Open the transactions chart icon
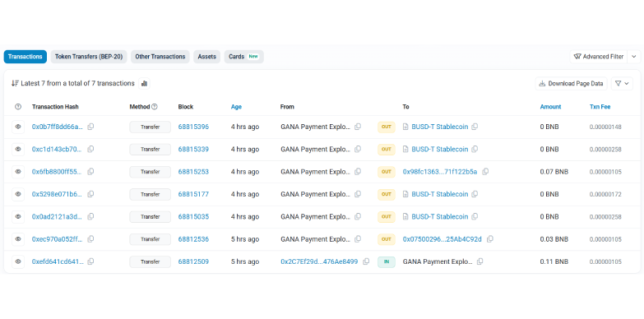Image resolution: width=644 pixels, height=319 pixels. click(x=144, y=83)
